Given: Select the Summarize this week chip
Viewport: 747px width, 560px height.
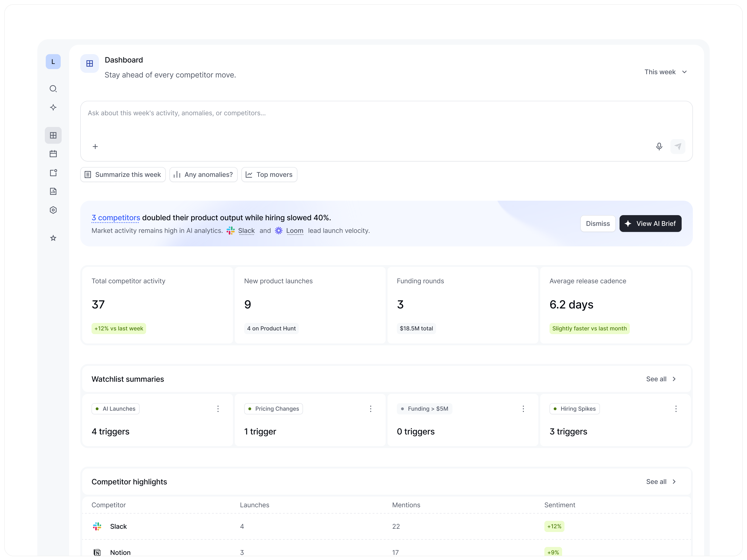Looking at the screenshot, I should tap(123, 175).
